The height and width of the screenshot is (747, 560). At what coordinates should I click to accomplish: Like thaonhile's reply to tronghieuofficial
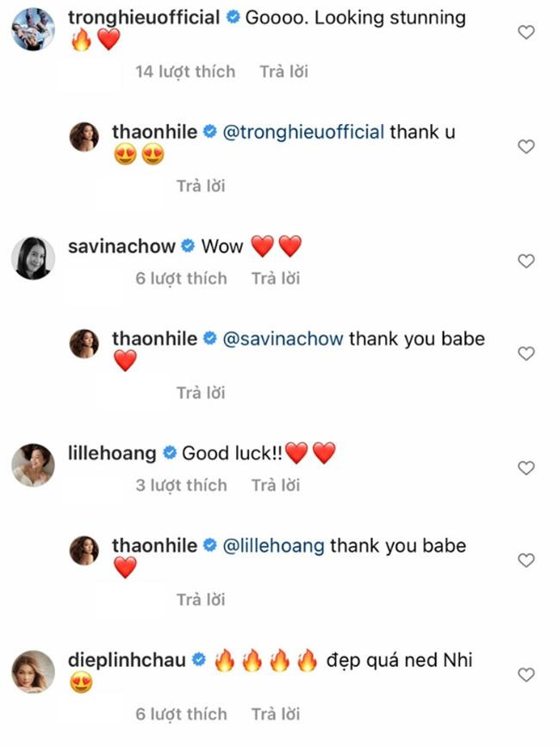pyautogui.click(x=526, y=147)
